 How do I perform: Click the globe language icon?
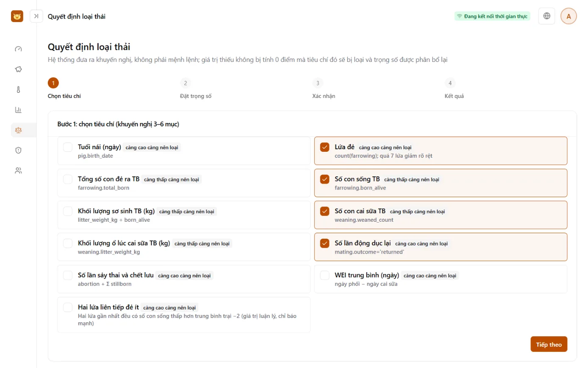coord(547,16)
